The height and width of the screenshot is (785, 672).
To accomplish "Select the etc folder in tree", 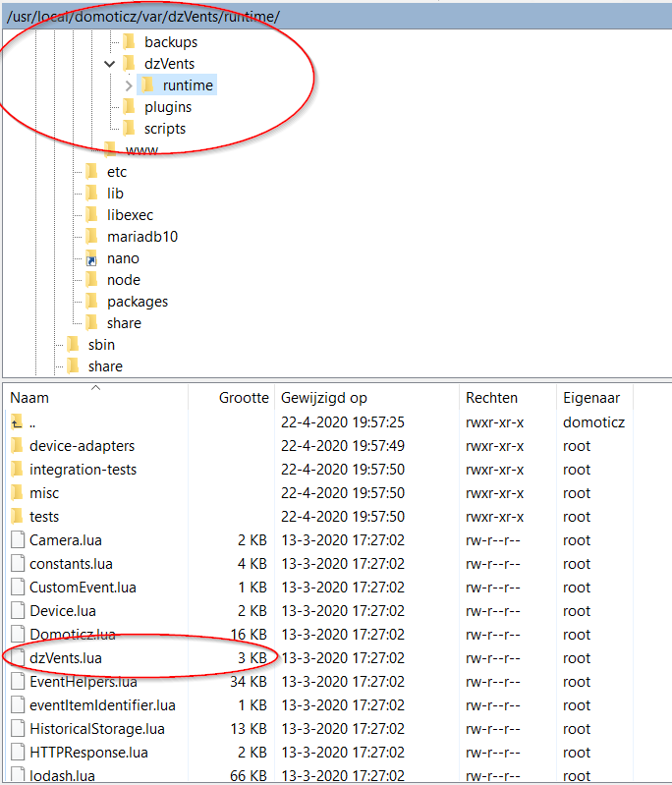I will pyautogui.click(x=117, y=172).
